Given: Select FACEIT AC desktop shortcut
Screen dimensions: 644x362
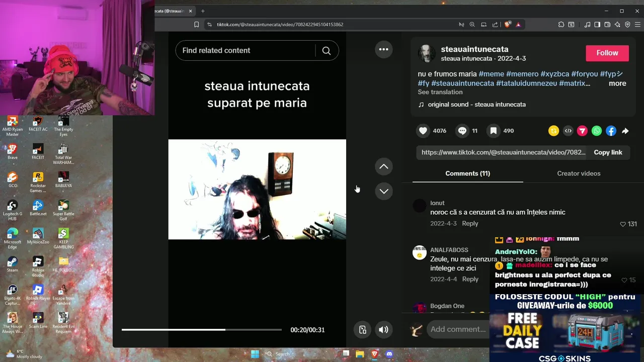Looking at the screenshot, I should coord(38,124).
